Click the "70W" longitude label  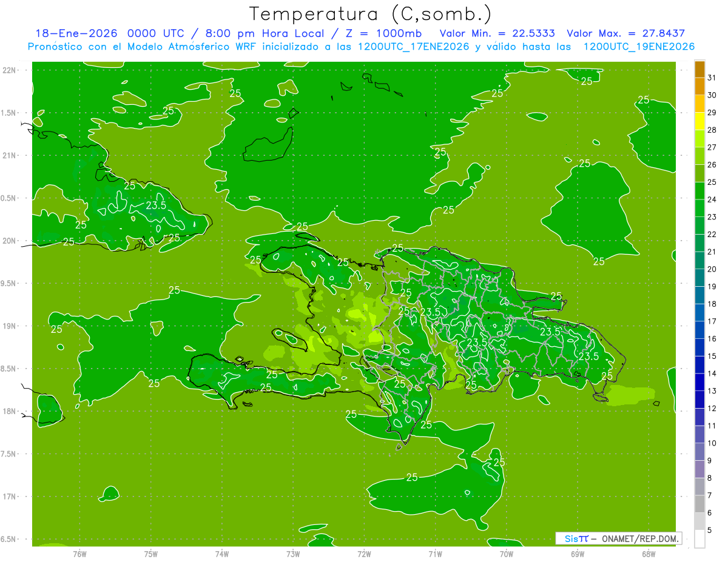(507, 554)
